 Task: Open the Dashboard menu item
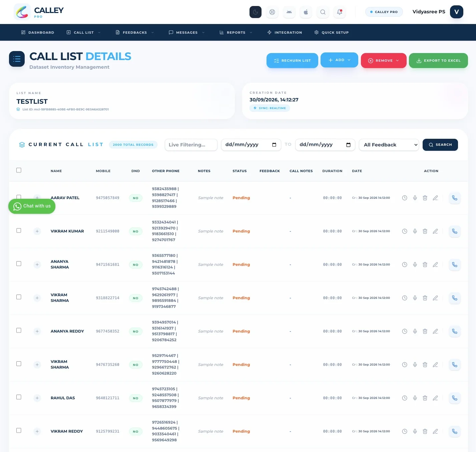pyautogui.click(x=38, y=32)
